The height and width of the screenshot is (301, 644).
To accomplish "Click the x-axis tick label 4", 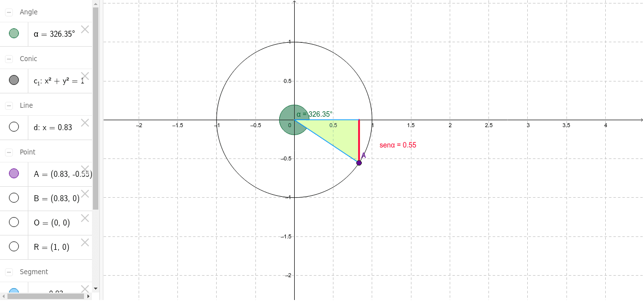I will [x=605, y=126].
